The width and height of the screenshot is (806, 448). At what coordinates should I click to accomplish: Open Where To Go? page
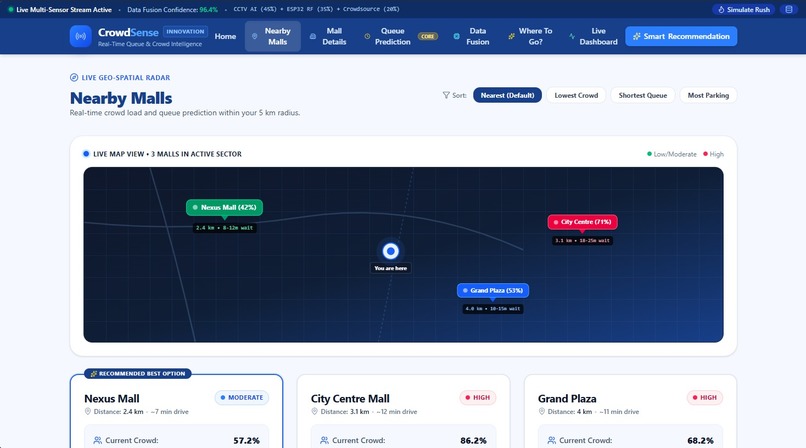530,36
